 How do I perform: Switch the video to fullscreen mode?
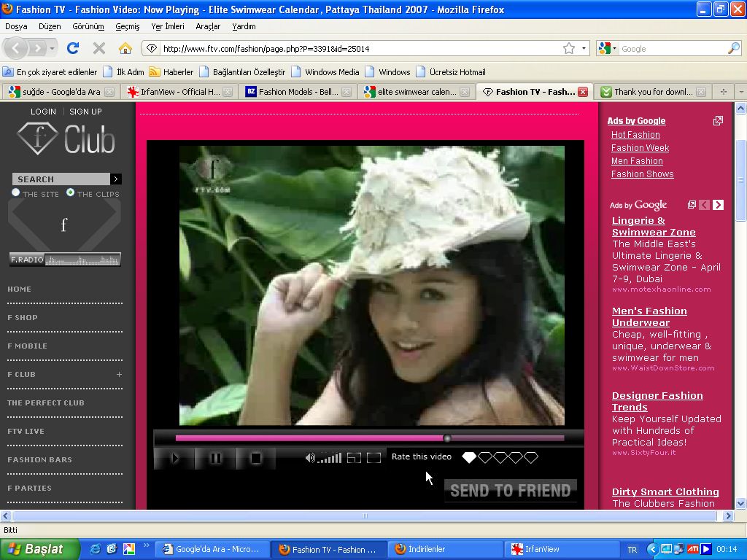tap(373, 458)
